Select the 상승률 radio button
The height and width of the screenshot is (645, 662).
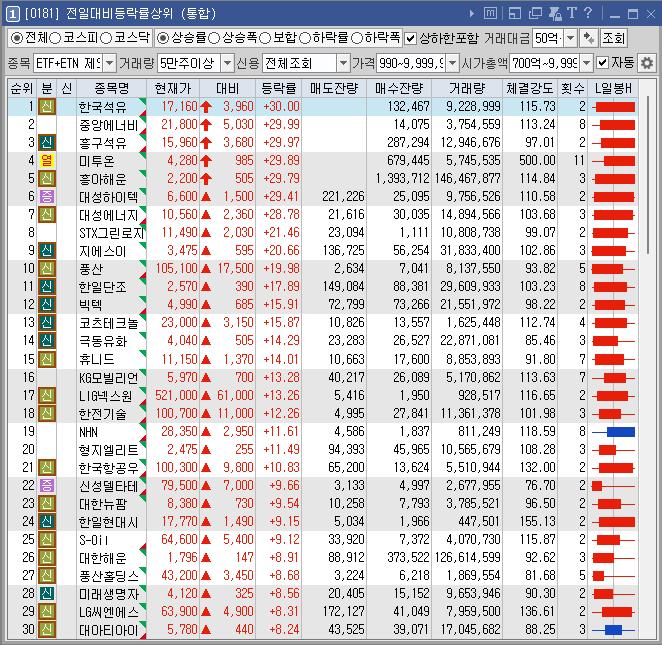tap(163, 38)
